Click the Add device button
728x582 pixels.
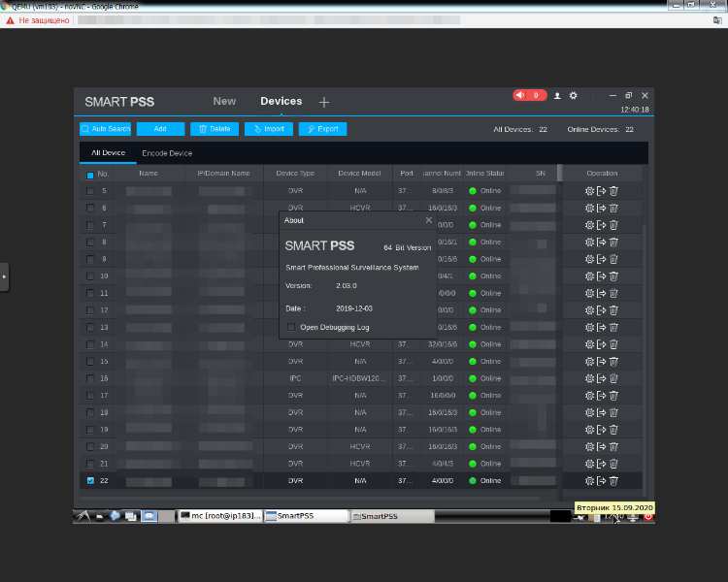point(160,129)
